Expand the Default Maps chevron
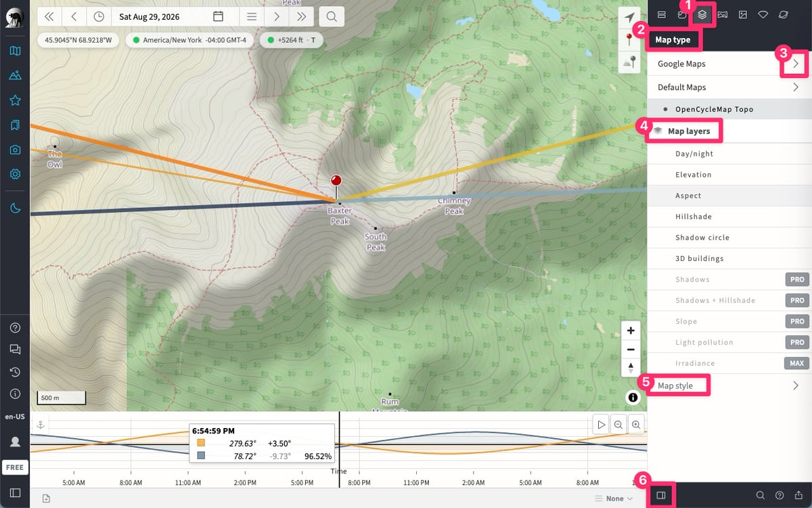812x508 pixels. pyautogui.click(x=796, y=87)
